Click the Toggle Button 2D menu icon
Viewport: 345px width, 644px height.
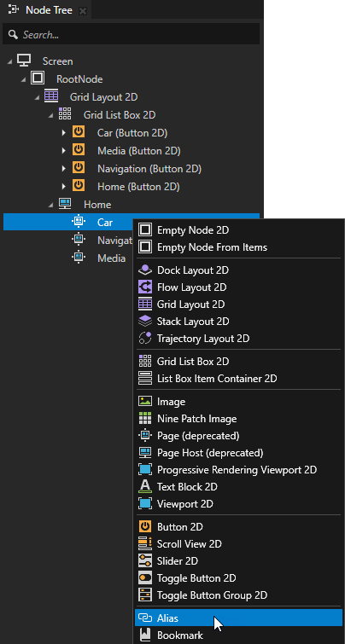[145, 577]
